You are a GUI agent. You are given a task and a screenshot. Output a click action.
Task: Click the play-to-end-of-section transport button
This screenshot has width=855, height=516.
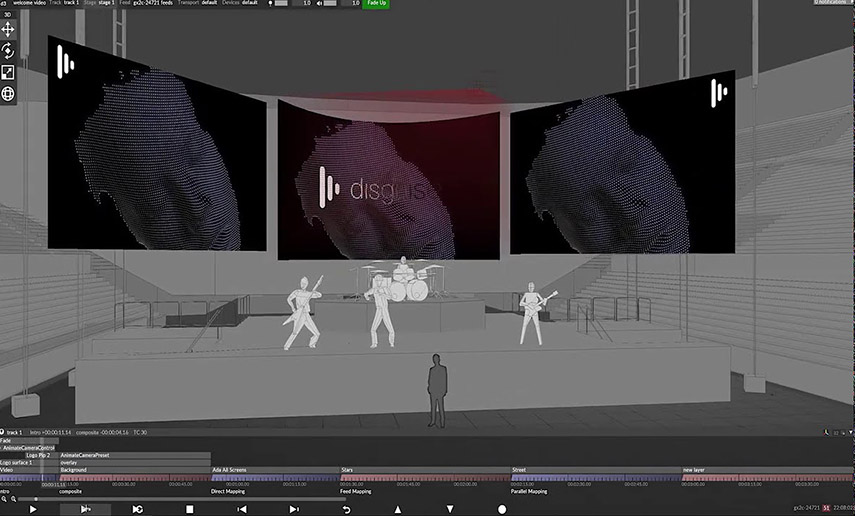coord(85,509)
